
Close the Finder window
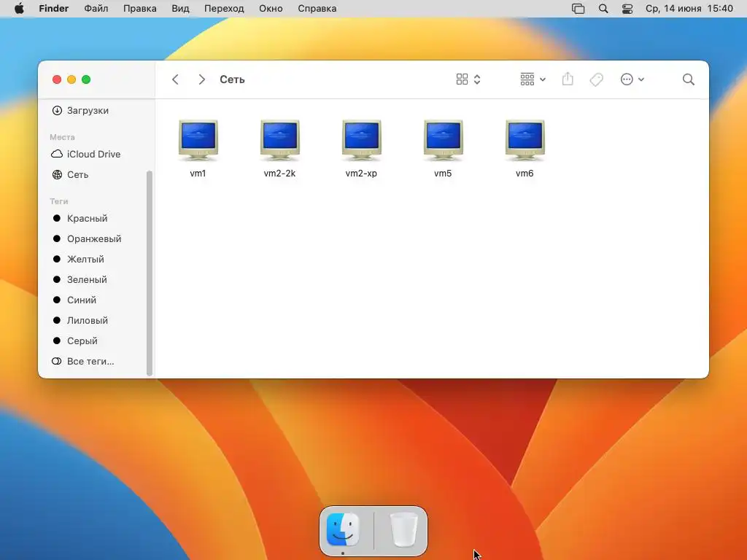(57, 79)
